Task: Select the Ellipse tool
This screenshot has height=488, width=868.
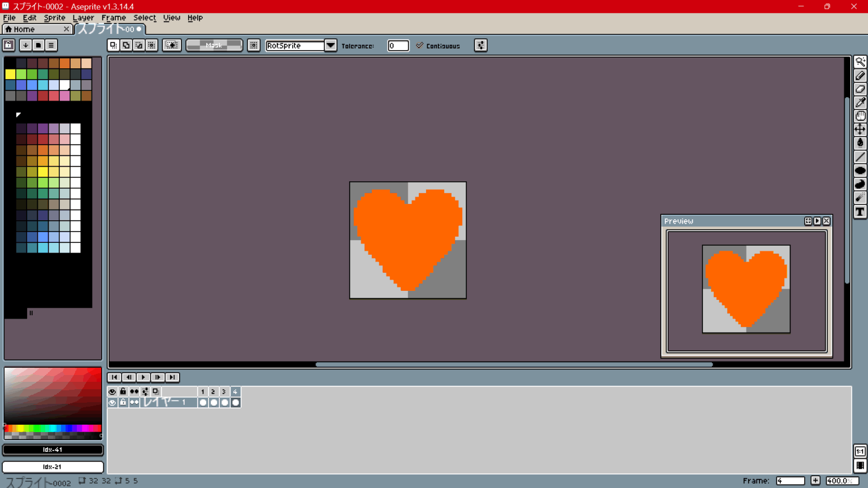Action: click(861, 170)
